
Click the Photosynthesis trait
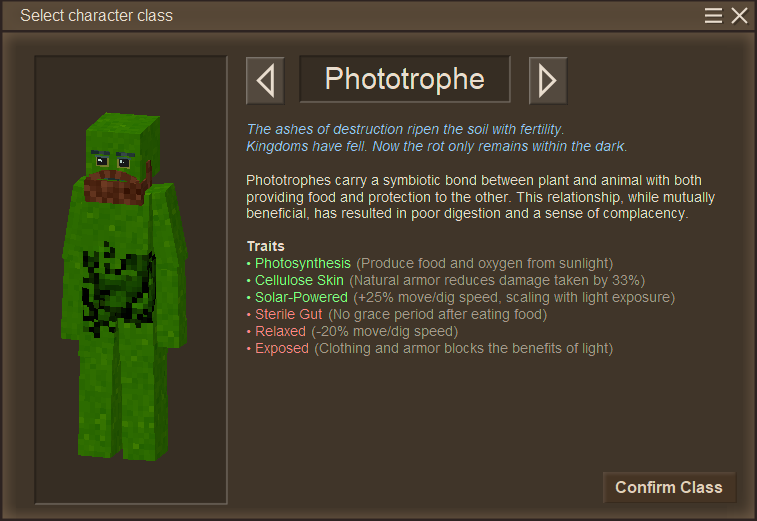tap(303, 263)
